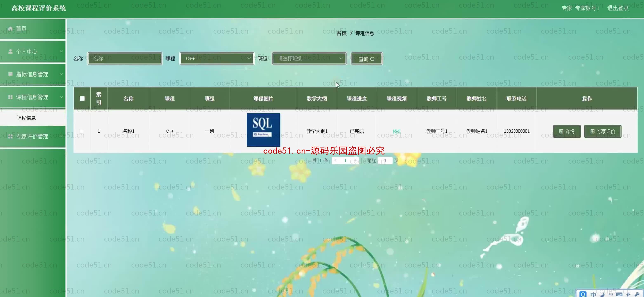Click the 前往 page number input
The height and width of the screenshot is (297, 644).
[385, 161]
